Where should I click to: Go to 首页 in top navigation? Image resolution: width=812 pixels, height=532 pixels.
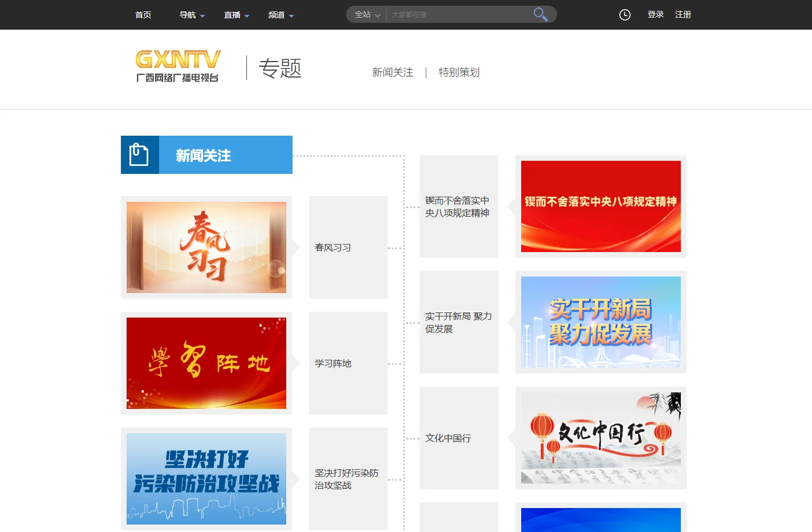pos(143,15)
